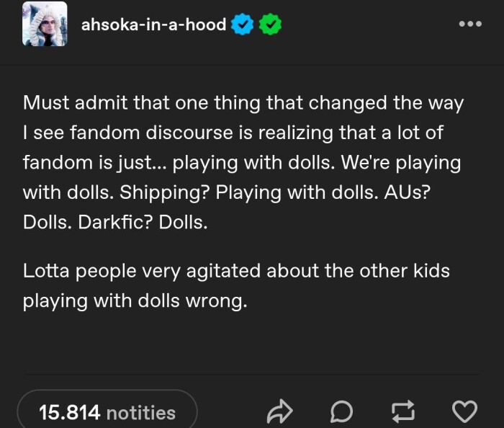Viewport: 504px width, 428px height.
Task: Click the green verified checkmark badge
Action: point(269,24)
